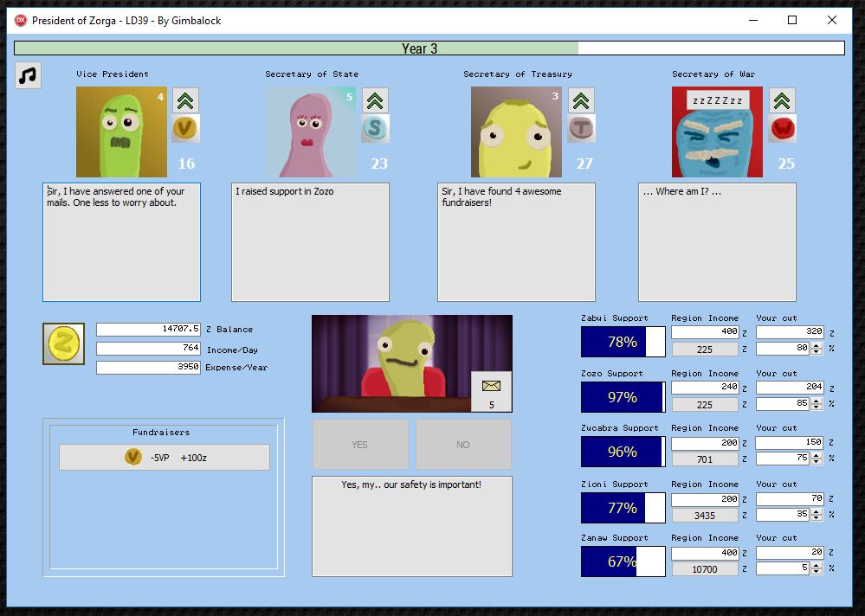Screen dimensions: 865x616
Task: Increase Zioni cut percentage
Action: [817, 511]
